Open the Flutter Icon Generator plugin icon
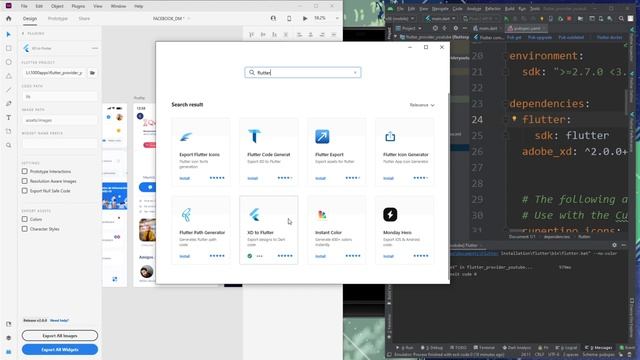The width and height of the screenshot is (640, 360). point(390,137)
